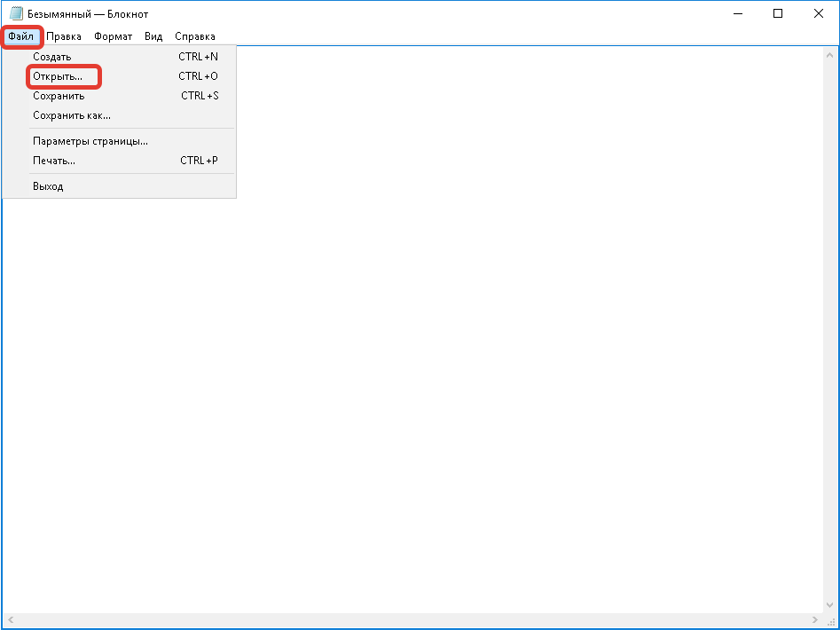Maximize the Notepad window
Screen dimensions: 840x630
coord(778,14)
